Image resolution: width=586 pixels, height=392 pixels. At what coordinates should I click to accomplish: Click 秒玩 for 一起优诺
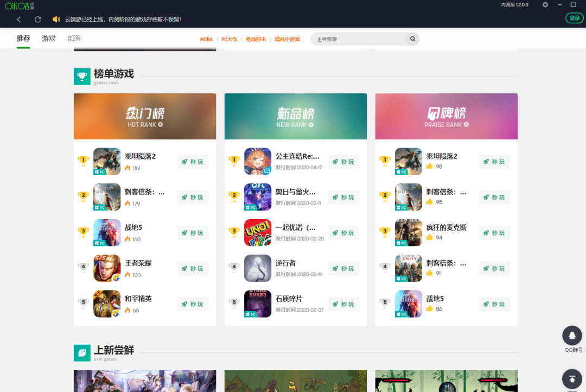(344, 233)
